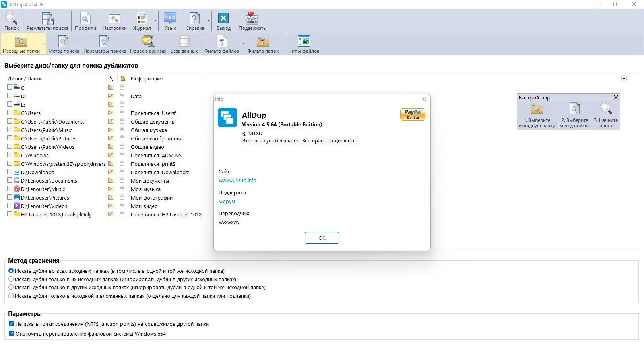Click the Язык language icon
The image size is (644, 346).
[170, 21]
